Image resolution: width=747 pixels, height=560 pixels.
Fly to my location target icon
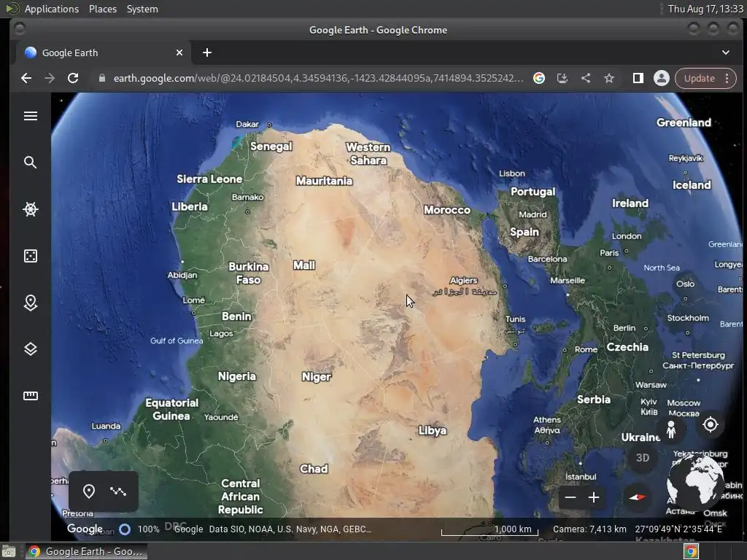point(711,424)
